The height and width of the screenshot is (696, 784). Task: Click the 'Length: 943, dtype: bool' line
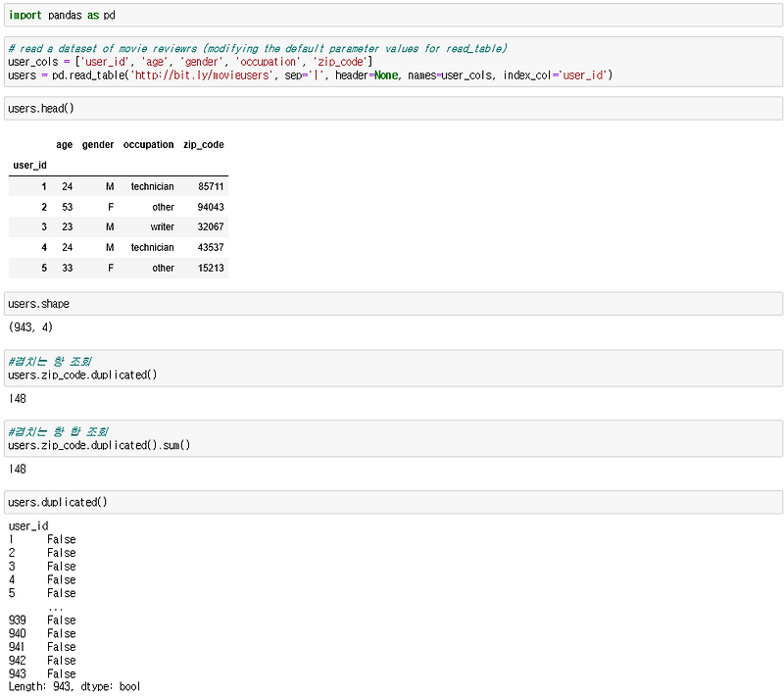click(x=74, y=686)
